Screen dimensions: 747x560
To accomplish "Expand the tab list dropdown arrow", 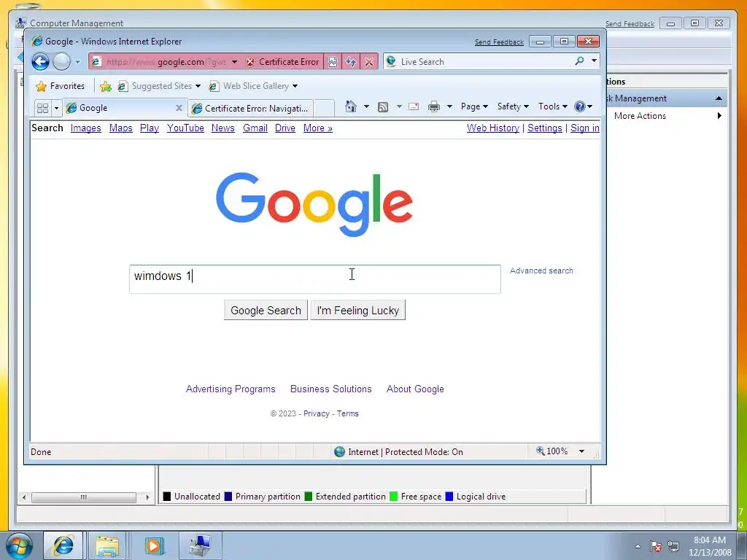I will 56,108.
